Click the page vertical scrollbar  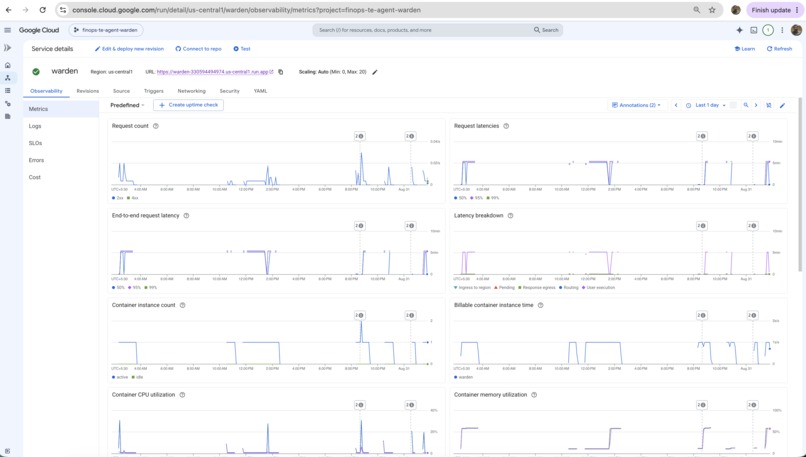click(x=800, y=184)
